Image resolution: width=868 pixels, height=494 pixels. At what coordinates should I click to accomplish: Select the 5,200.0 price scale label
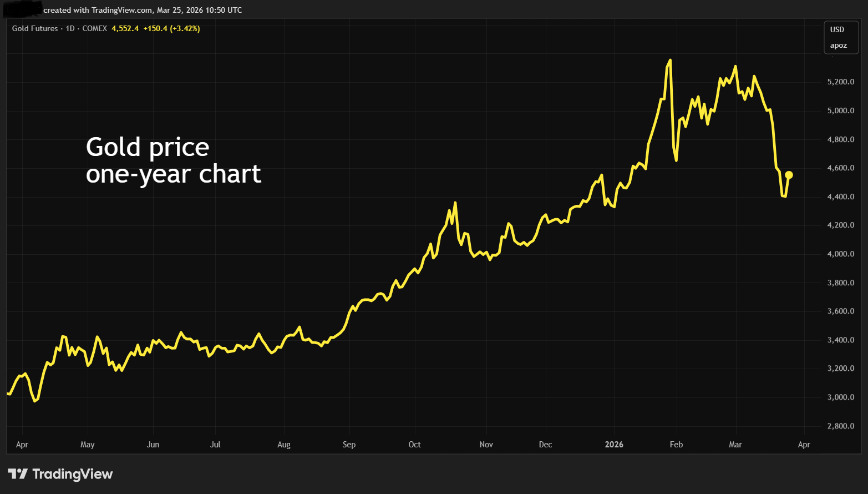point(840,81)
